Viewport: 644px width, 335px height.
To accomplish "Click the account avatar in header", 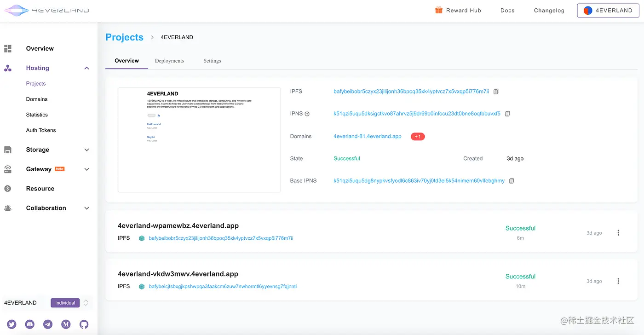I will click(x=588, y=11).
